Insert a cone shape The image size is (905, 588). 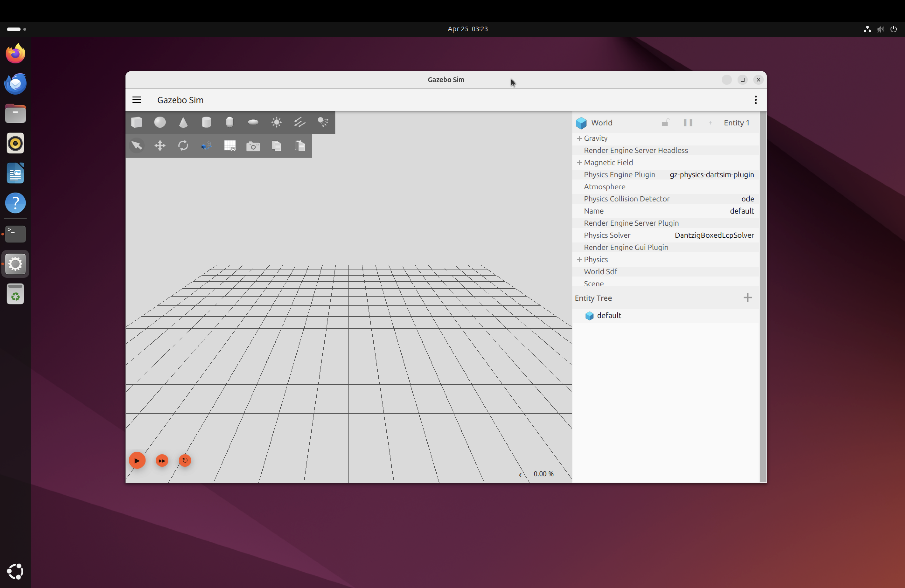(183, 122)
